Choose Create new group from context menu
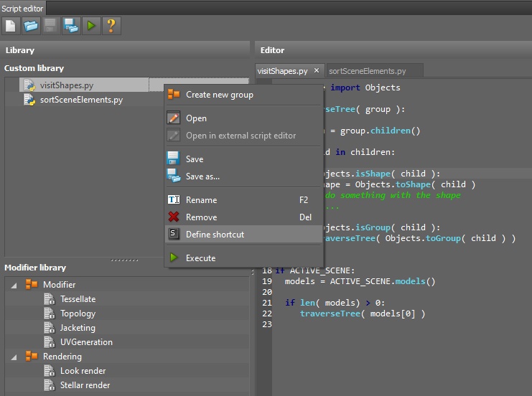Screen dimensions: 532x396 tap(219, 95)
